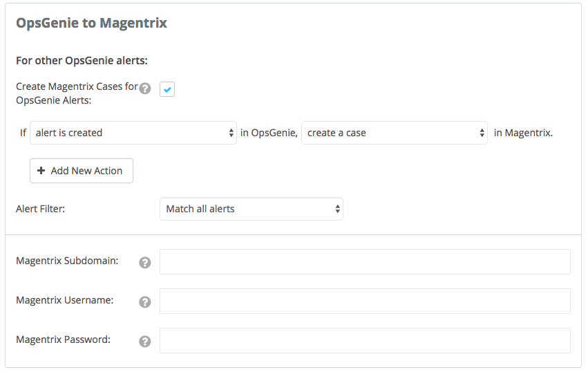The width and height of the screenshot is (588, 372).
Task: Click the arrows on the Alert Filter select
Action: coord(337,209)
